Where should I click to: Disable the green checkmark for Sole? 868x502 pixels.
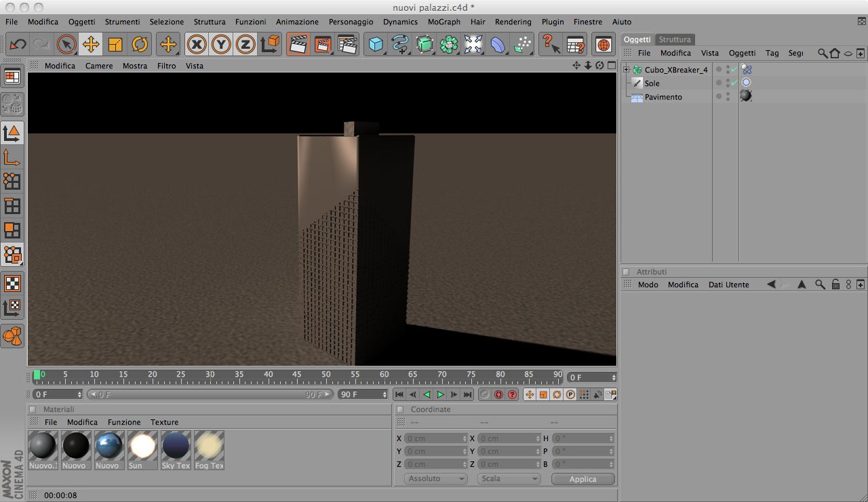pos(734,83)
